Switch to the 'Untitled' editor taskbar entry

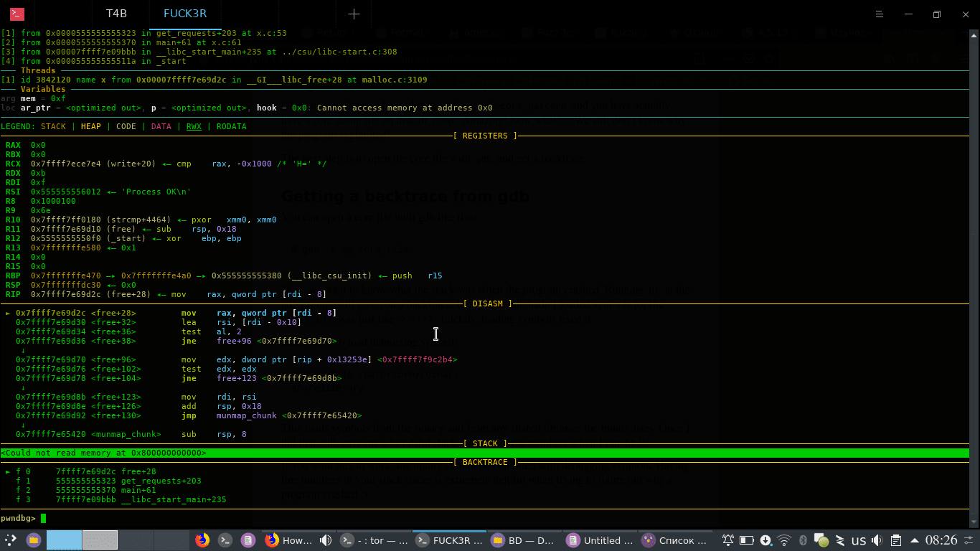point(600,540)
